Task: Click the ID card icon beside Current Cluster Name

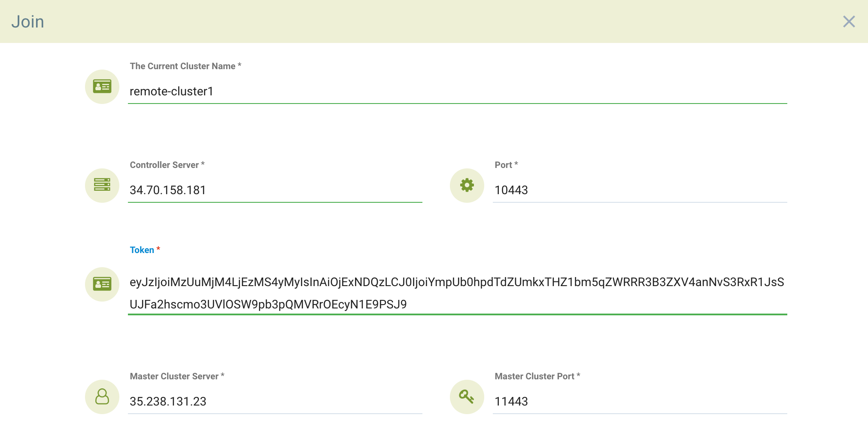Action: pos(102,87)
